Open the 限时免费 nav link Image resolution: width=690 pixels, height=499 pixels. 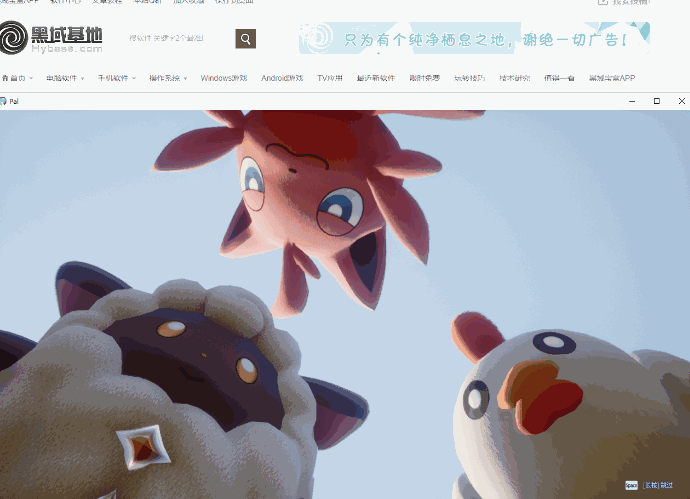(x=425, y=78)
